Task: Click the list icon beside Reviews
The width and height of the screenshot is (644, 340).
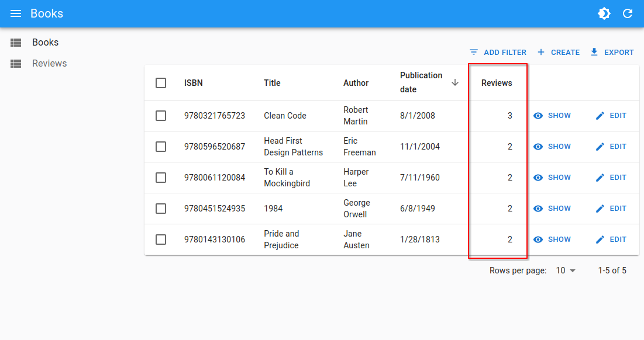Action: coord(15,63)
